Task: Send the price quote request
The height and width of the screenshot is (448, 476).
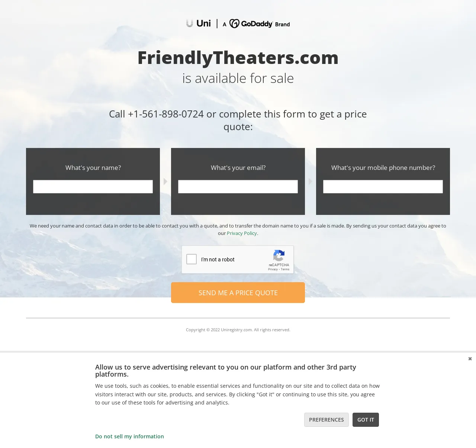Action: click(238, 293)
